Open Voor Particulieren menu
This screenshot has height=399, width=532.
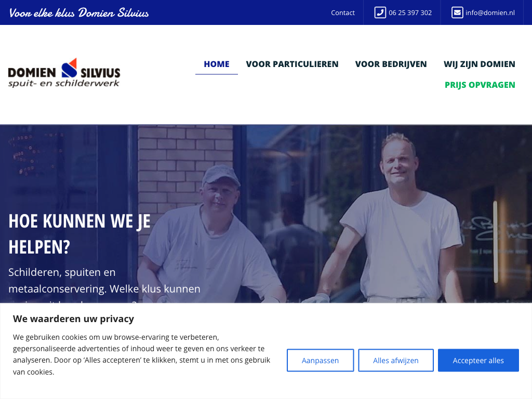point(292,64)
